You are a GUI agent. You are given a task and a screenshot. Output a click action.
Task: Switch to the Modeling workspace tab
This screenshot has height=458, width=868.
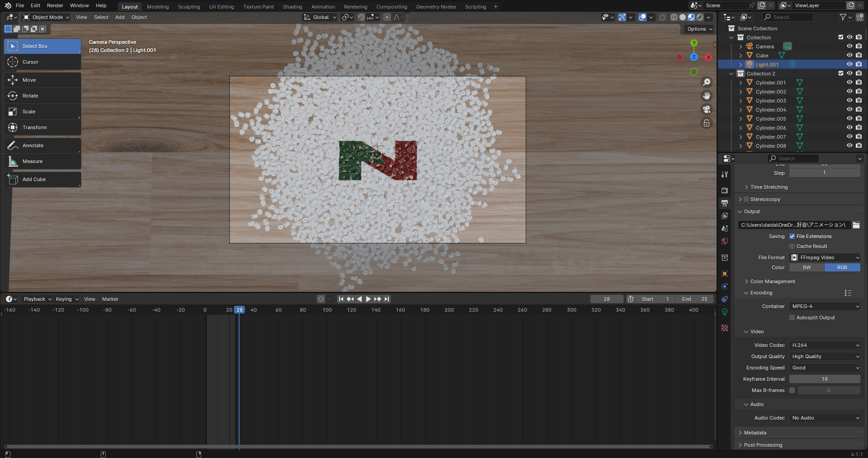[158, 7]
